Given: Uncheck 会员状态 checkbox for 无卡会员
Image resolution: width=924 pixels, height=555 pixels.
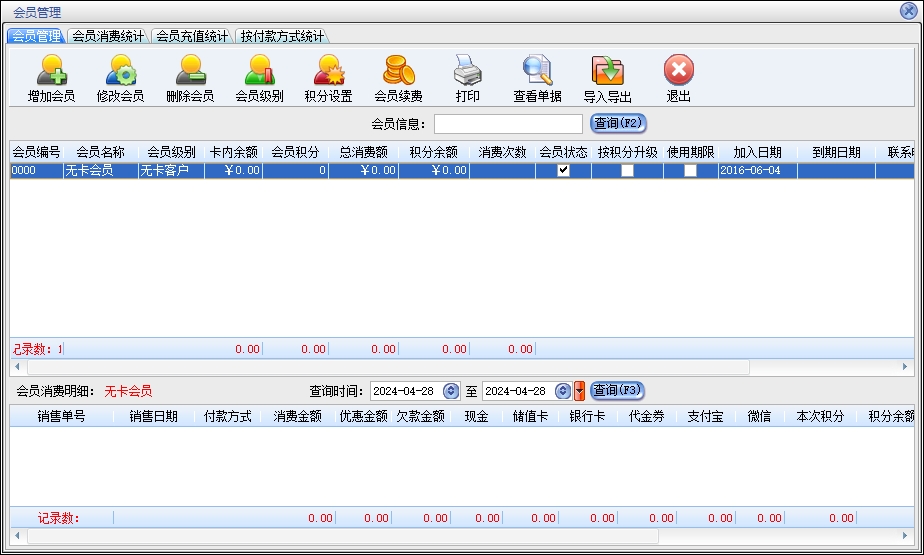Looking at the screenshot, I should pos(563,171).
